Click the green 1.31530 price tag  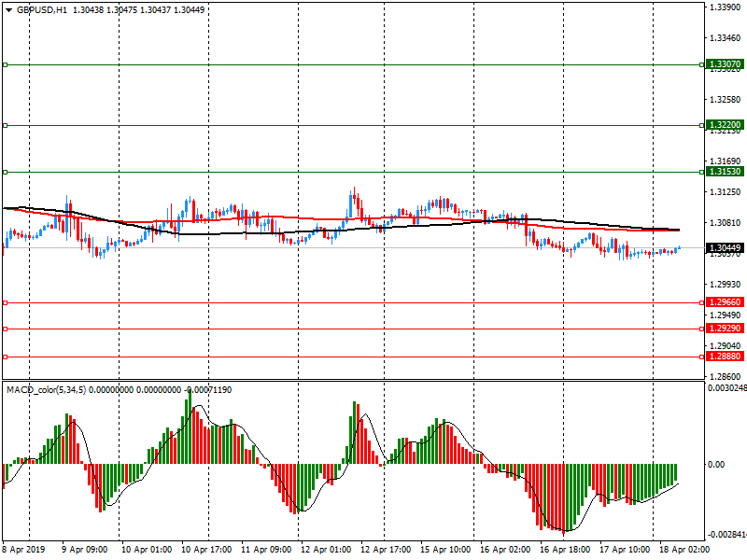[x=725, y=172]
